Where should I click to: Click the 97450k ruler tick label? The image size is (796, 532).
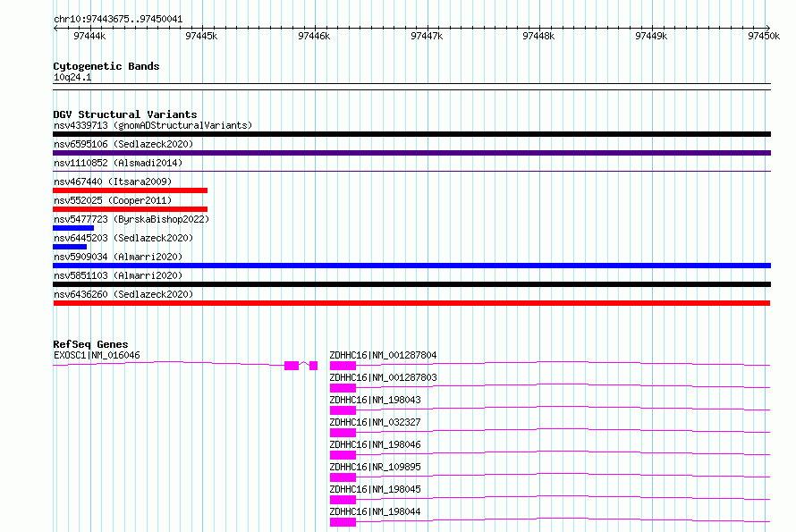764,36
